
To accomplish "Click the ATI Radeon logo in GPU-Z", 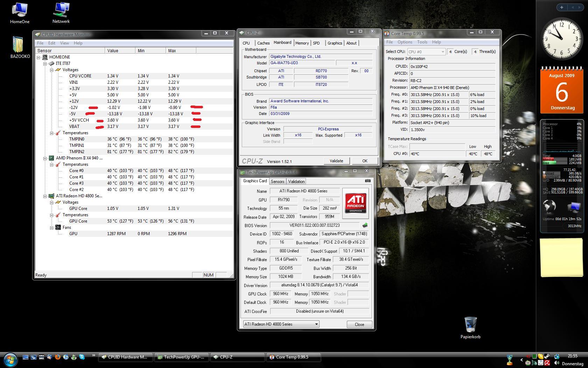I will click(356, 203).
